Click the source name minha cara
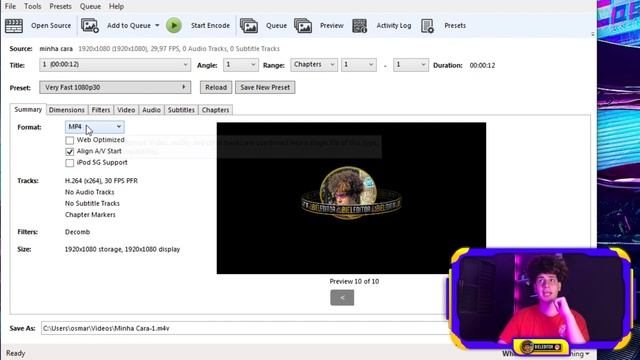The image size is (640, 360). pyautogui.click(x=56, y=49)
